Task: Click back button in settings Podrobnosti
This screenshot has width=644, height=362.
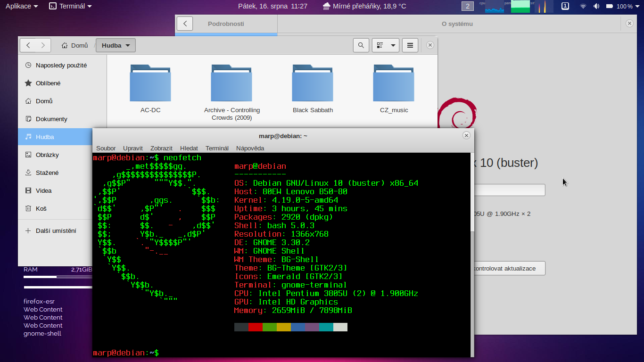Action: pyautogui.click(x=185, y=24)
